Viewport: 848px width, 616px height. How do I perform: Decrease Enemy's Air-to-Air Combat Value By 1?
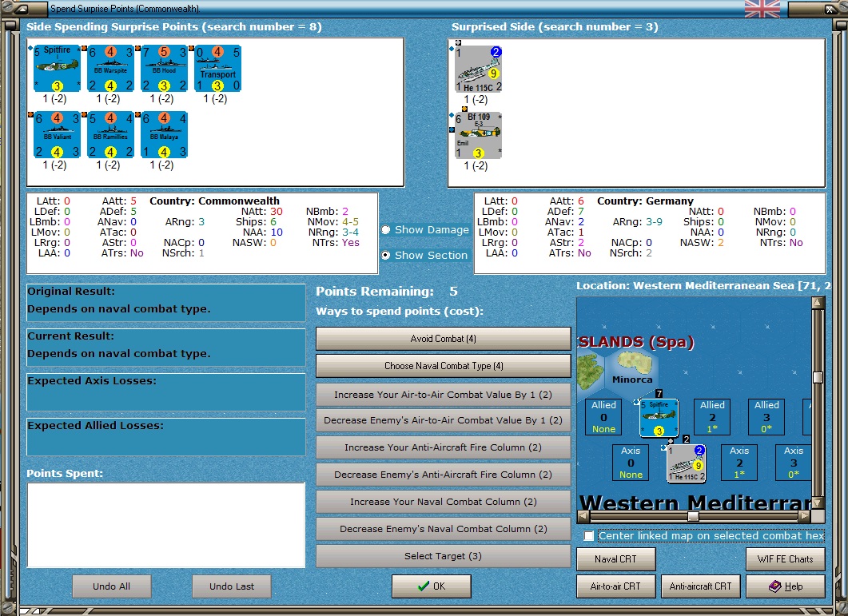pyautogui.click(x=443, y=420)
